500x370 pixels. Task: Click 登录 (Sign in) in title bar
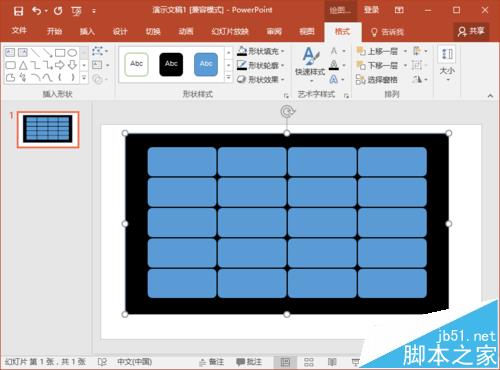pyautogui.click(x=371, y=10)
